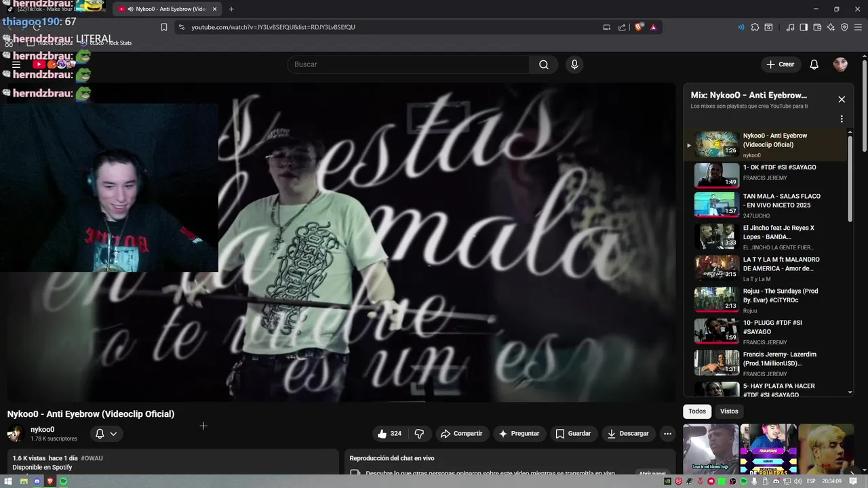
Task: Click the browser address bar URL
Action: (273, 27)
